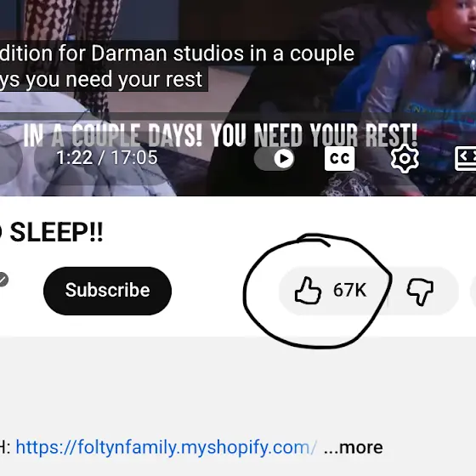The height and width of the screenshot is (476, 476).
Task: Click the 67K like count
Action: pos(349,290)
